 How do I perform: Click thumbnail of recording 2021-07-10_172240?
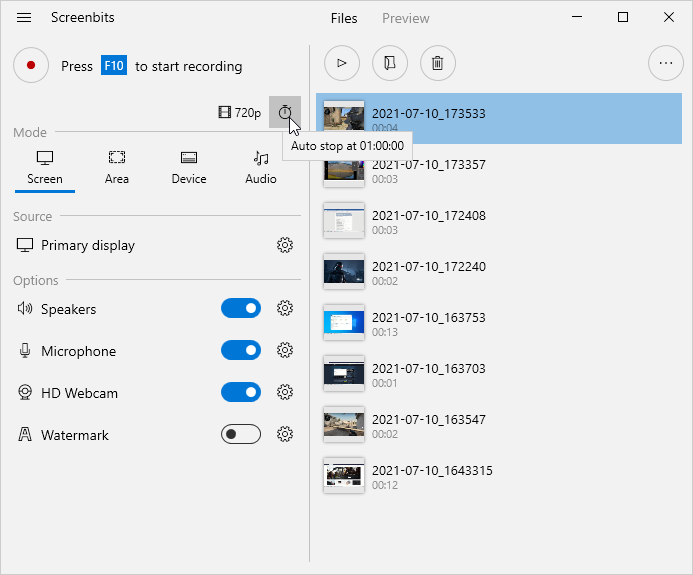(x=344, y=271)
